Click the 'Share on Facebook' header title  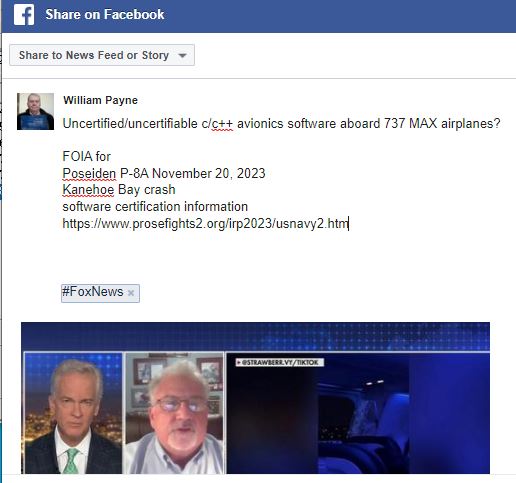point(105,14)
